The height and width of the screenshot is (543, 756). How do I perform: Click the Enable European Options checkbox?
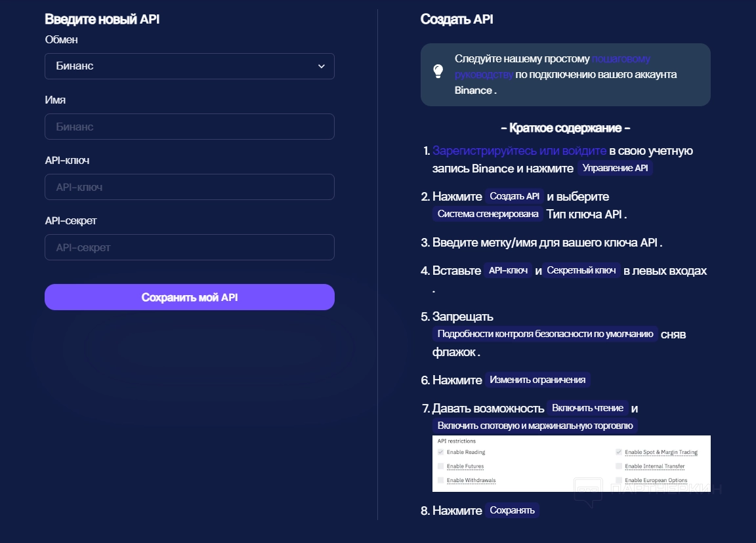619,480
